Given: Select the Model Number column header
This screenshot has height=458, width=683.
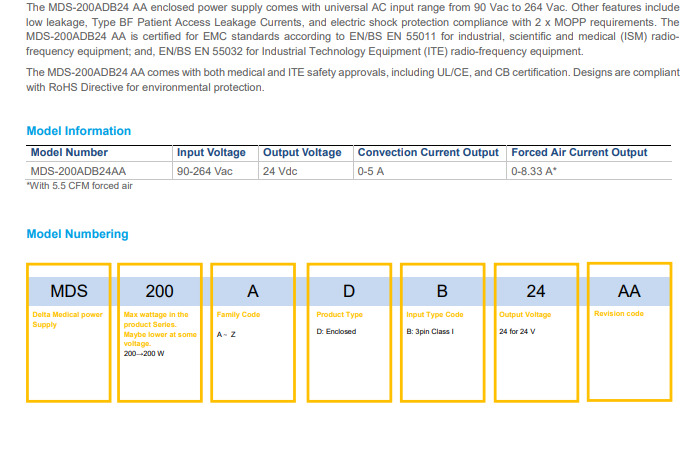Looking at the screenshot, I should click(69, 153).
